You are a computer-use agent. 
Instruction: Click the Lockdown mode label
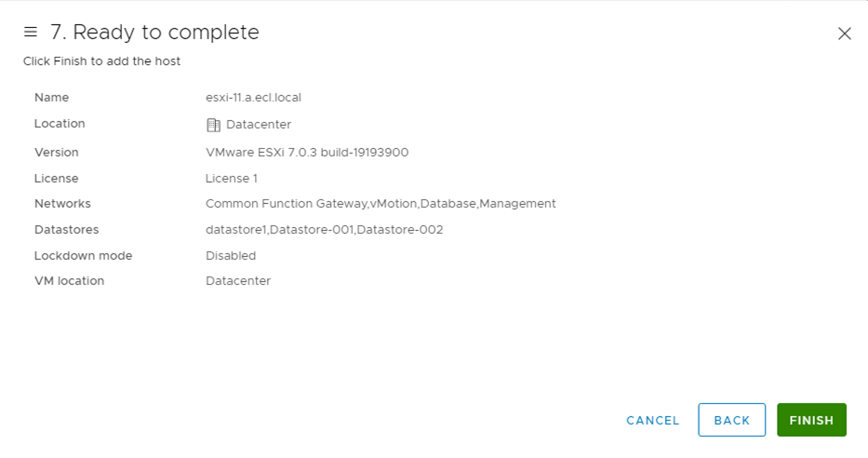tap(83, 256)
